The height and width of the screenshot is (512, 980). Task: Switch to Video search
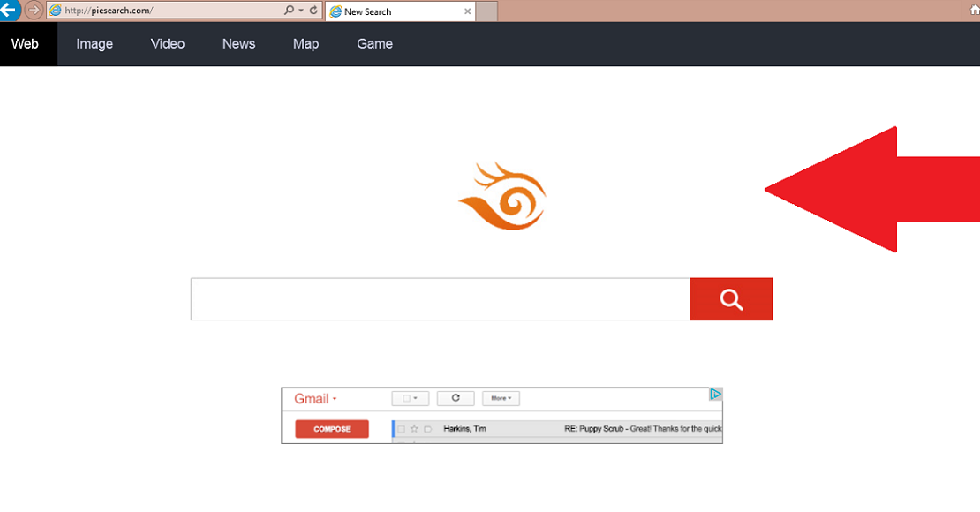point(168,44)
